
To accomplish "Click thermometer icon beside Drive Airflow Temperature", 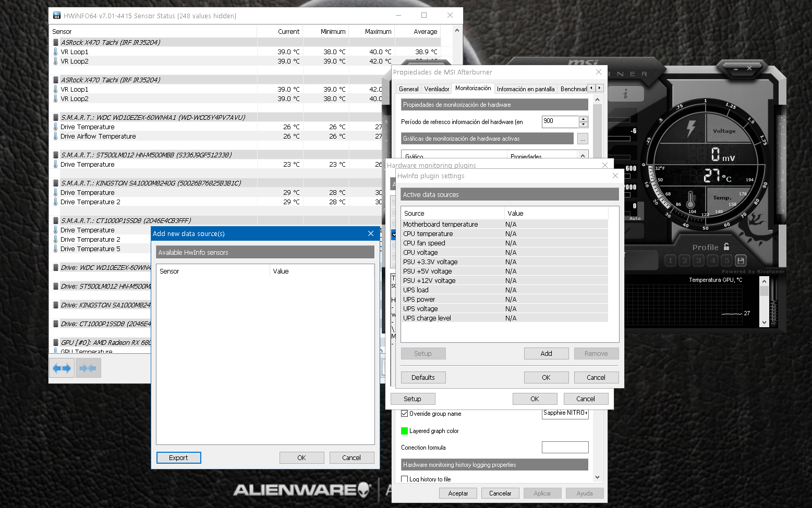I will tap(56, 136).
